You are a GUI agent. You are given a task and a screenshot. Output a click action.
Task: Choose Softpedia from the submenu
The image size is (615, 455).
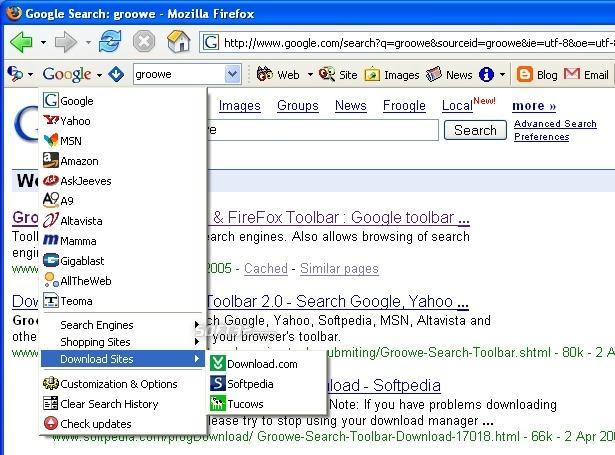point(267,384)
